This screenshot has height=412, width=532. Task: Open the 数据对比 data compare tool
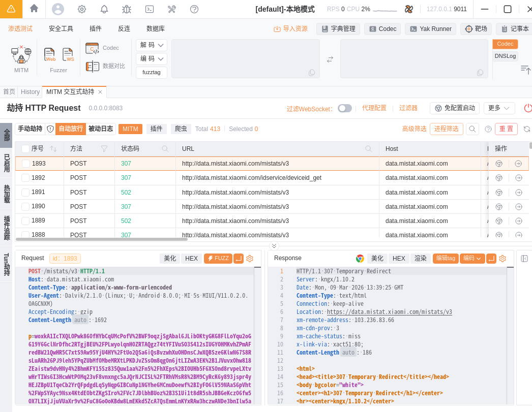coord(105,66)
